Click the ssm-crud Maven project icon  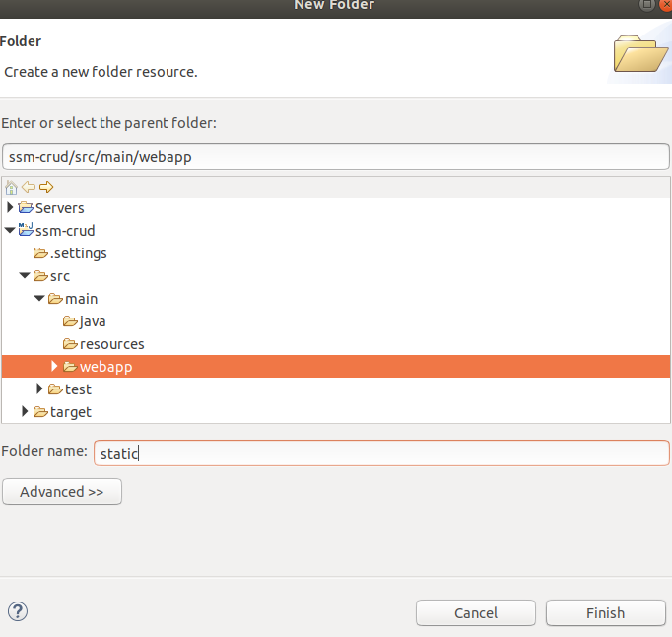[26, 231]
